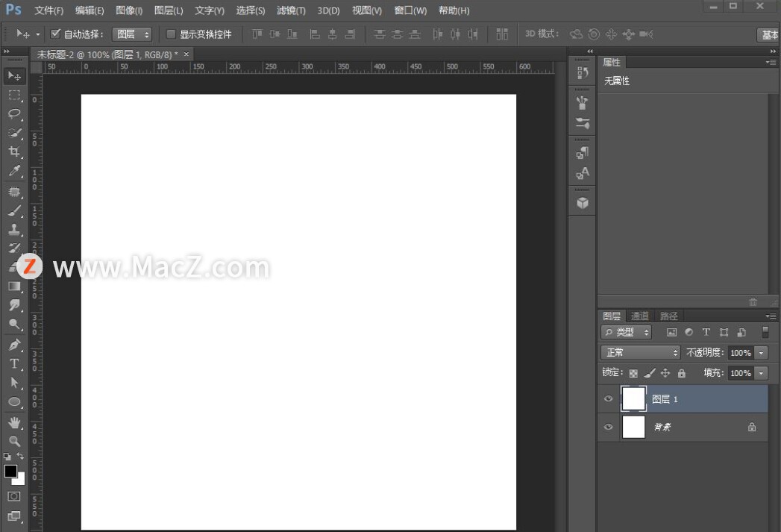Enable the 显示变换控件 checkbox
The height and width of the screenshot is (532, 781).
pyautogui.click(x=171, y=34)
